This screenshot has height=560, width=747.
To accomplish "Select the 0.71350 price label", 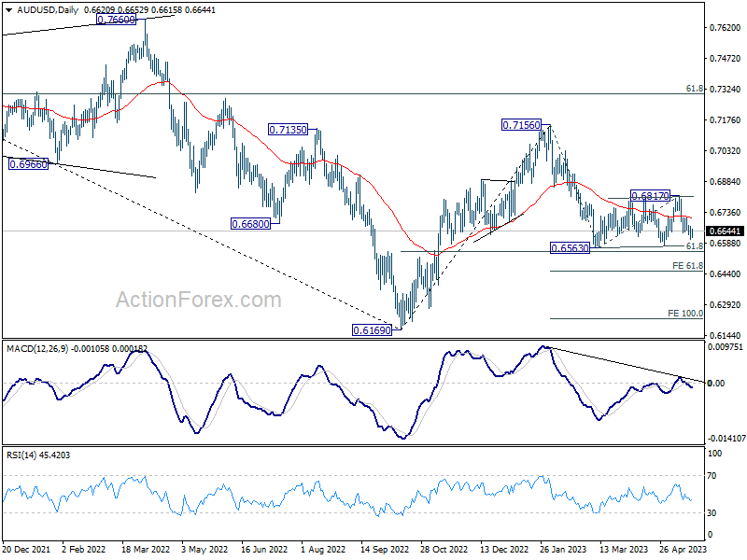I will pyautogui.click(x=289, y=130).
